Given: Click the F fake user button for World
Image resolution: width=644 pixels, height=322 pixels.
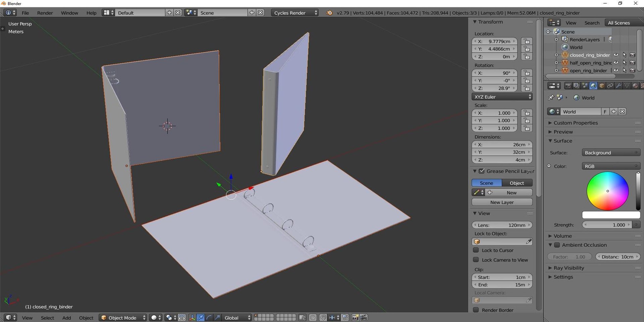Looking at the screenshot, I should coord(605,112).
